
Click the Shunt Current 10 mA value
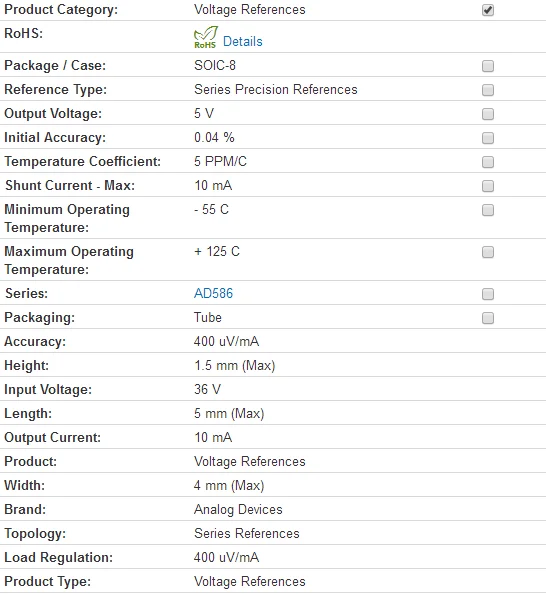pyautogui.click(x=213, y=185)
